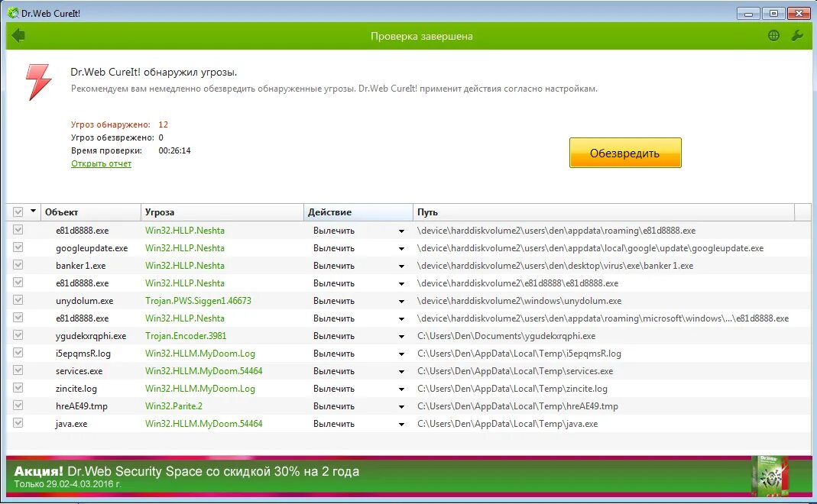Image resolution: width=817 pixels, height=504 pixels.
Task: Sort by the Объект column header
Action: click(91, 212)
